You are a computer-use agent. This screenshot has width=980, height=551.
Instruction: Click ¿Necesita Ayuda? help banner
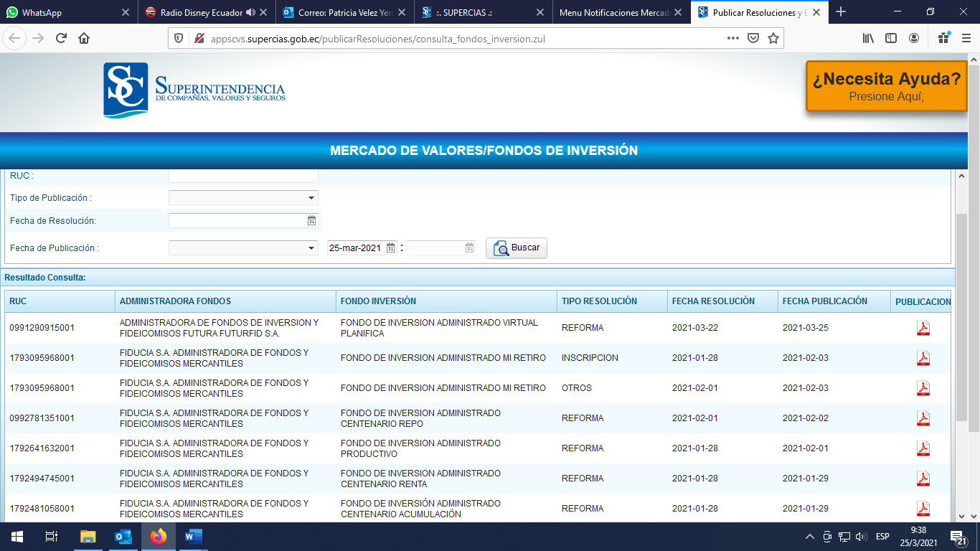click(886, 86)
